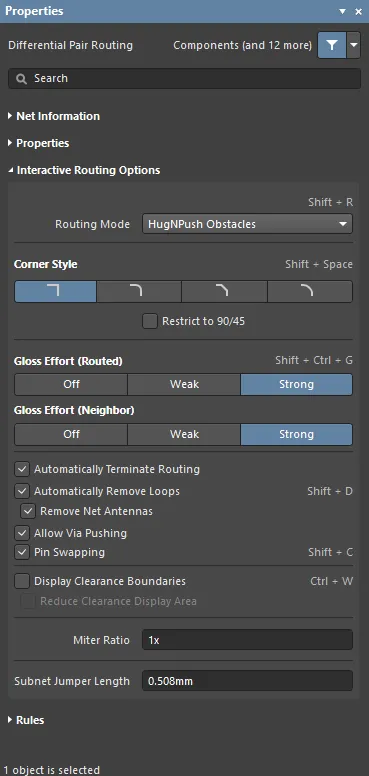The width and height of the screenshot is (369, 776).
Task: Open the panel options arrow in title bar
Action: click(342, 11)
